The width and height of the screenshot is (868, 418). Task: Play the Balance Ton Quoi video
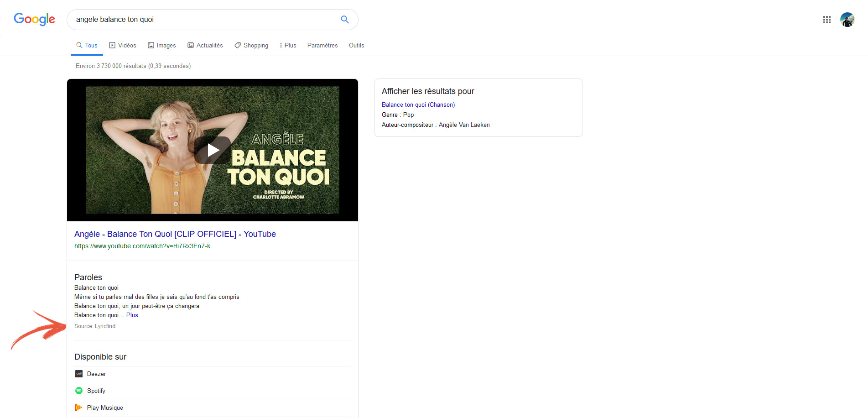(213, 150)
